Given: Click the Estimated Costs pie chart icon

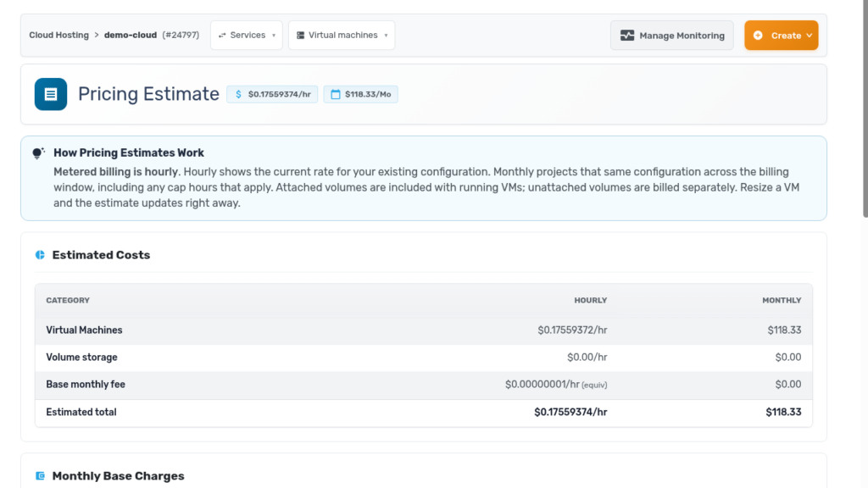Looking at the screenshot, I should pyautogui.click(x=40, y=255).
